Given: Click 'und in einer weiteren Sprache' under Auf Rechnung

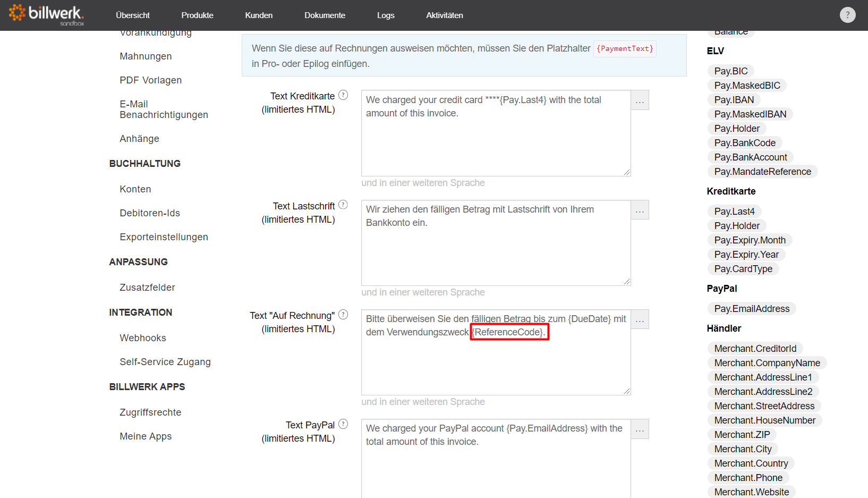Looking at the screenshot, I should click(423, 402).
